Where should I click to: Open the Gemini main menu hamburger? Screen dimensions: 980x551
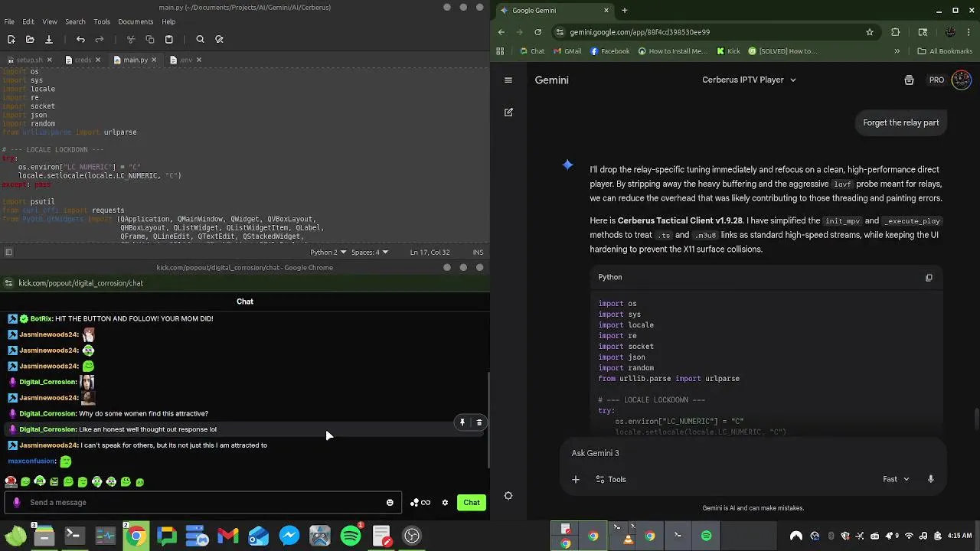pos(508,80)
